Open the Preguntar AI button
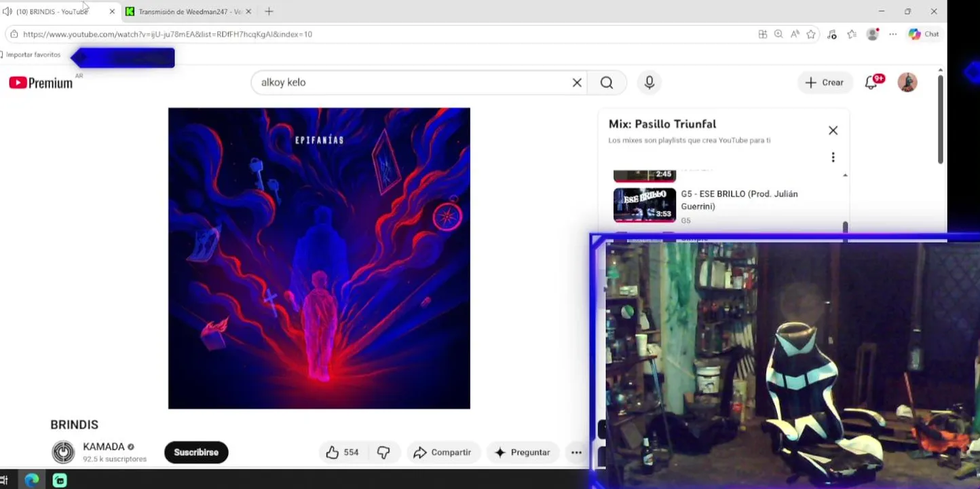Image resolution: width=980 pixels, height=489 pixels. (x=522, y=452)
